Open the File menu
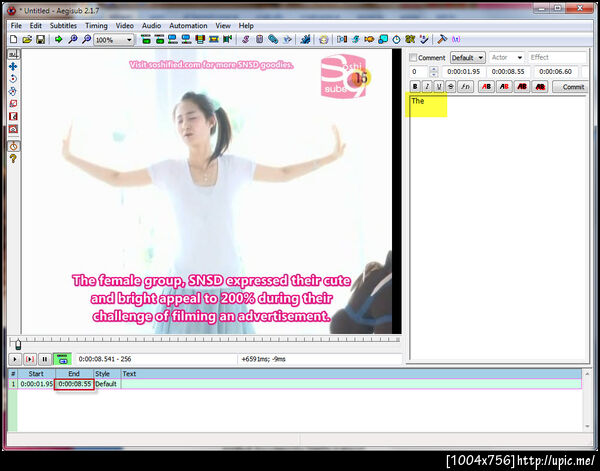 (16, 26)
